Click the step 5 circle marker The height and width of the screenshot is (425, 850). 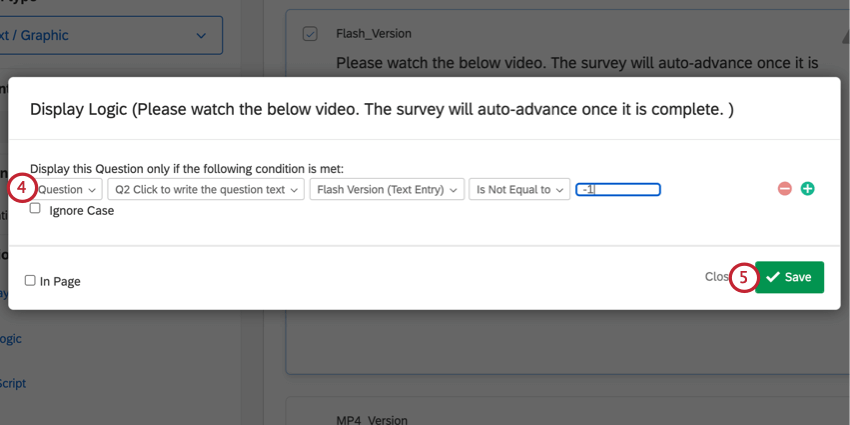(x=743, y=277)
